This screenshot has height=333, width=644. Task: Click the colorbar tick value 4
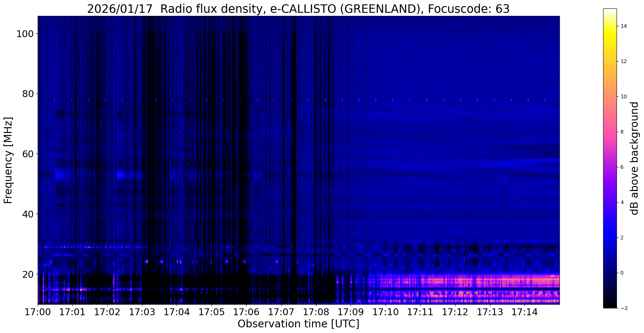coord(622,202)
